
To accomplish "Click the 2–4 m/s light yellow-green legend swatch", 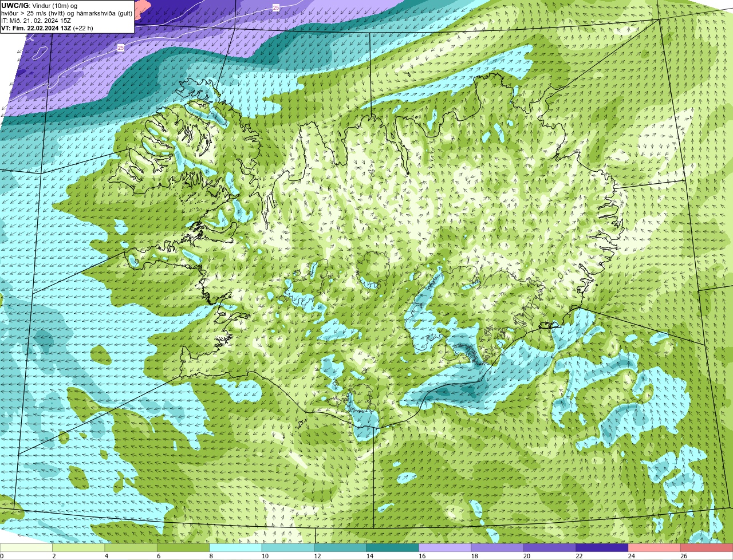I will tap(78, 547).
